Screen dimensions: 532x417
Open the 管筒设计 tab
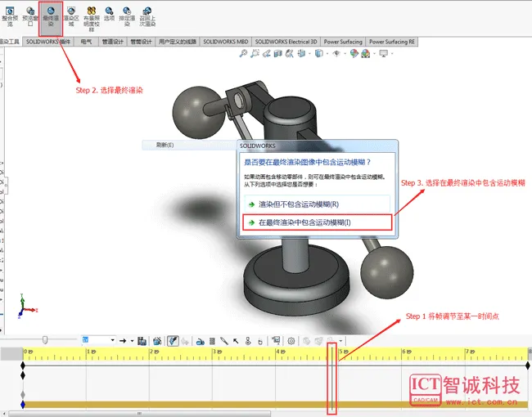pyautogui.click(x=141, y=42)
